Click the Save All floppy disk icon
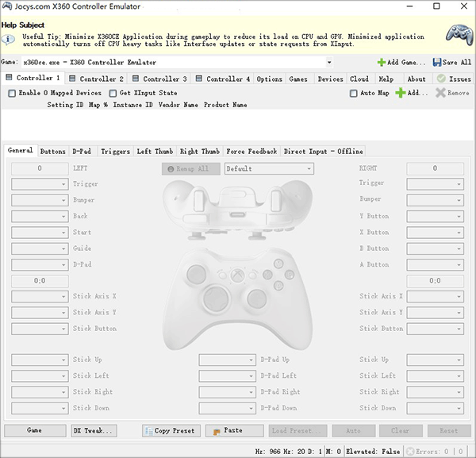The width and height of the screenshot is (476, 458). click(437, 63)
